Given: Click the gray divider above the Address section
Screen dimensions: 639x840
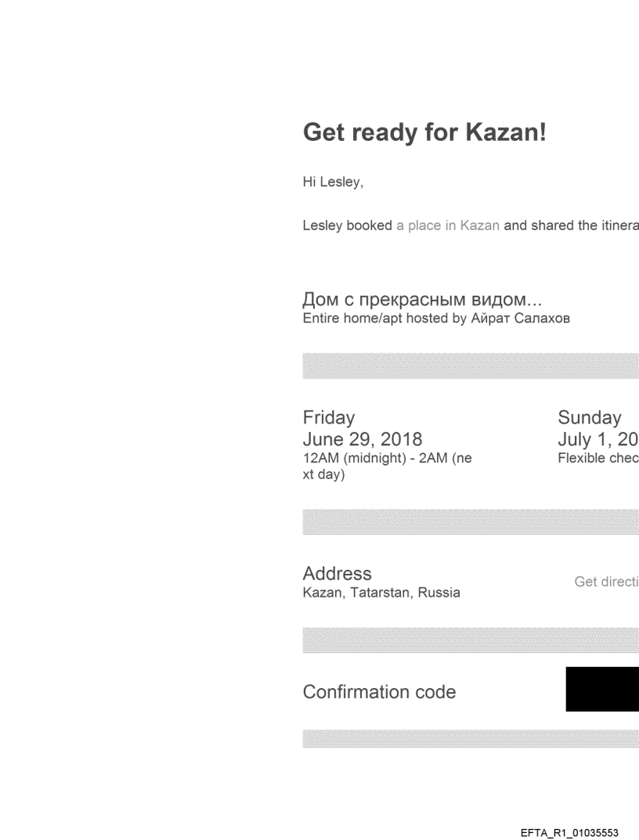Looking at the screenshot, I should point(470,522).
